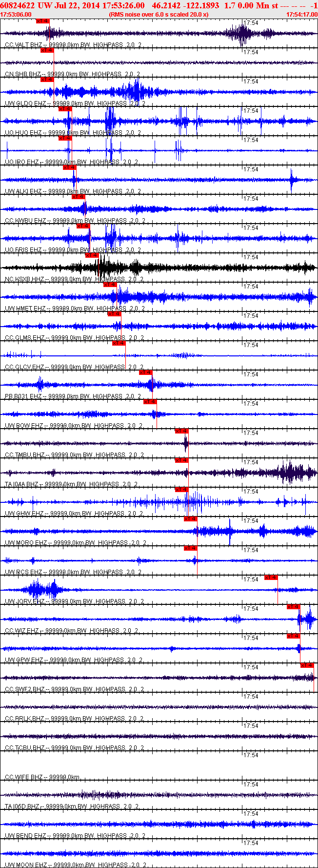This screenshot has width=318, height=868.
Task: Select the red pick marker on CC CLCV trace
Action: 119,343
